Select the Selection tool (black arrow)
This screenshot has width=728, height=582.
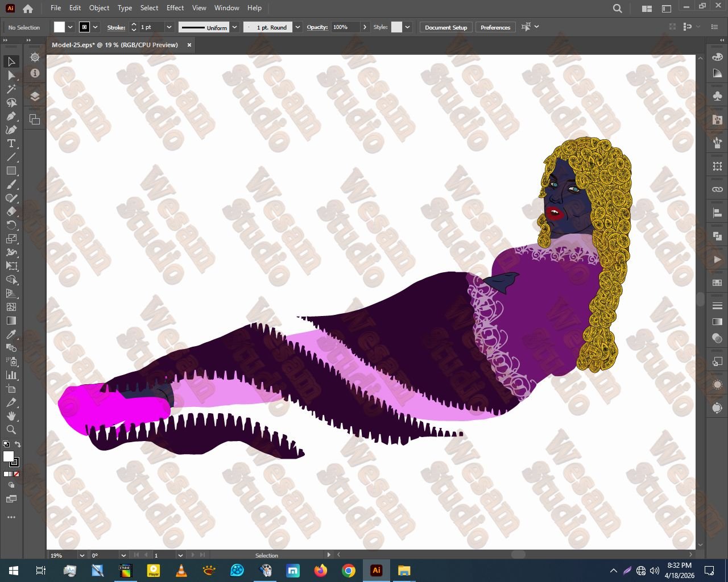tap(11, 61)
